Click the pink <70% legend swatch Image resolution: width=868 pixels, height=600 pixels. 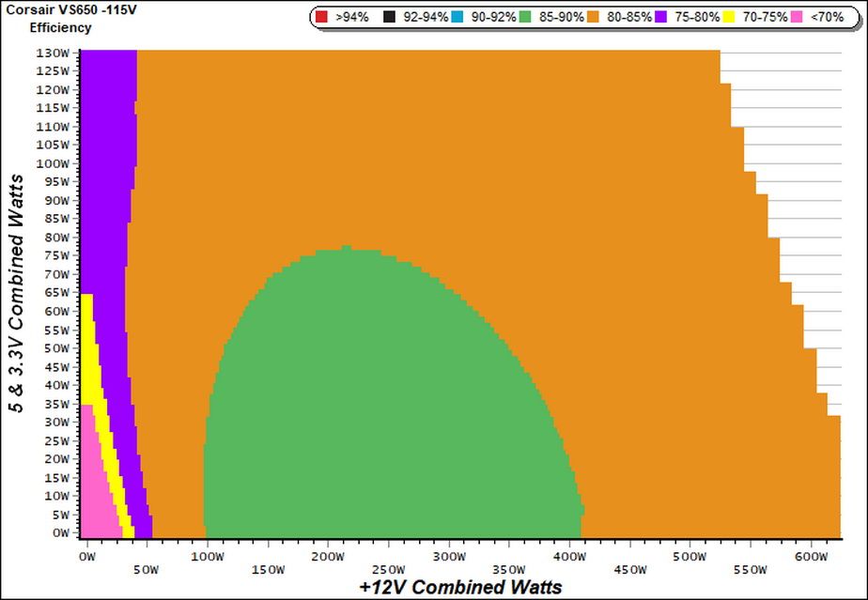pos(797,17)
